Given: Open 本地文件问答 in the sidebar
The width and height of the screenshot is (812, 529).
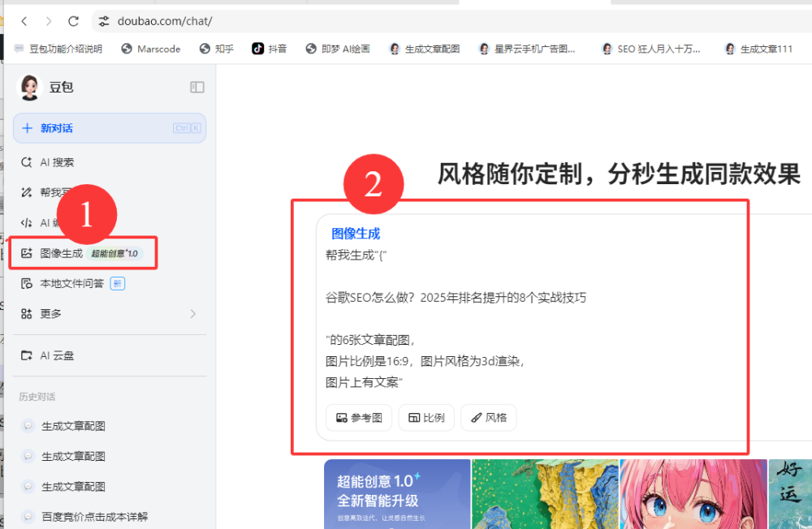Looking at the screenshot, I should [72, 284].
